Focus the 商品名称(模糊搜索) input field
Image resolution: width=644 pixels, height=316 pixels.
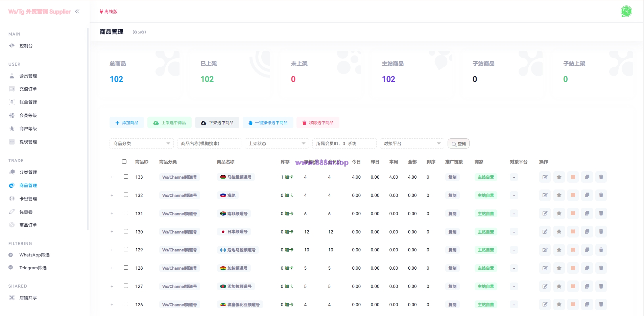tap(209, 143)
